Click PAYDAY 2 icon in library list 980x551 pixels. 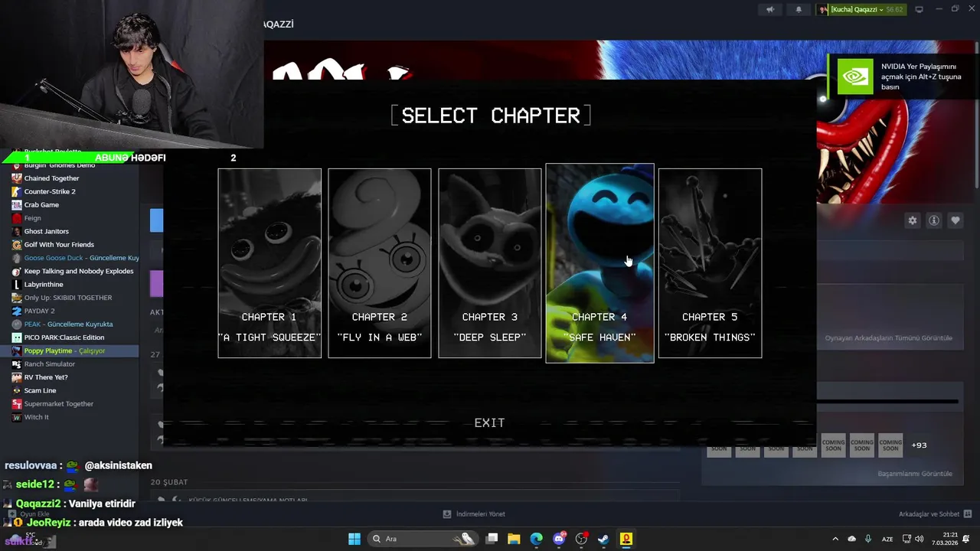(17, 311)
